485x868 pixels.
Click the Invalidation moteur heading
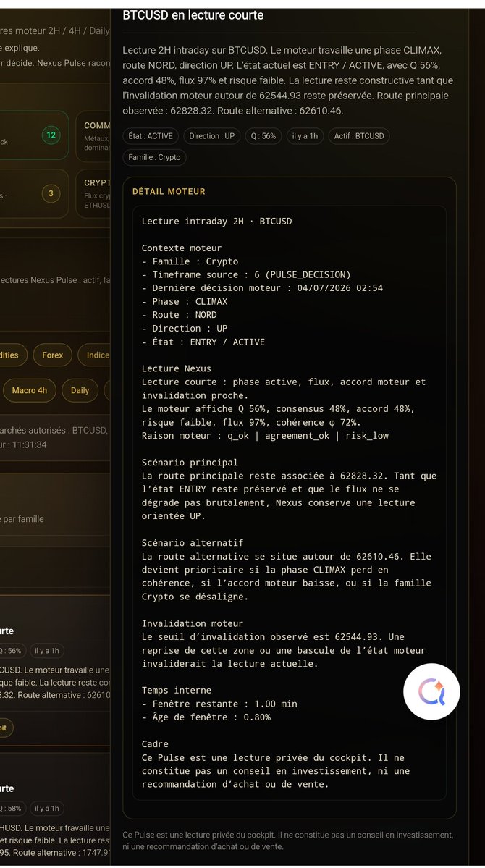pyautogui.click(x=193, y=623)
